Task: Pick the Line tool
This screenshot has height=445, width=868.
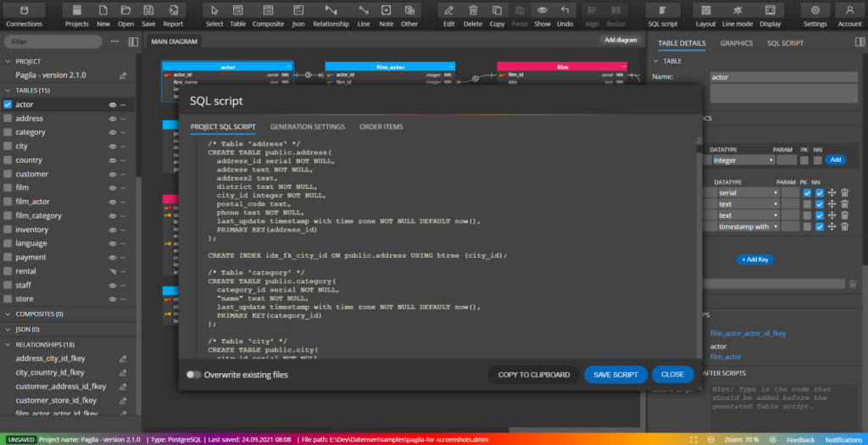Action: point(364,15)
